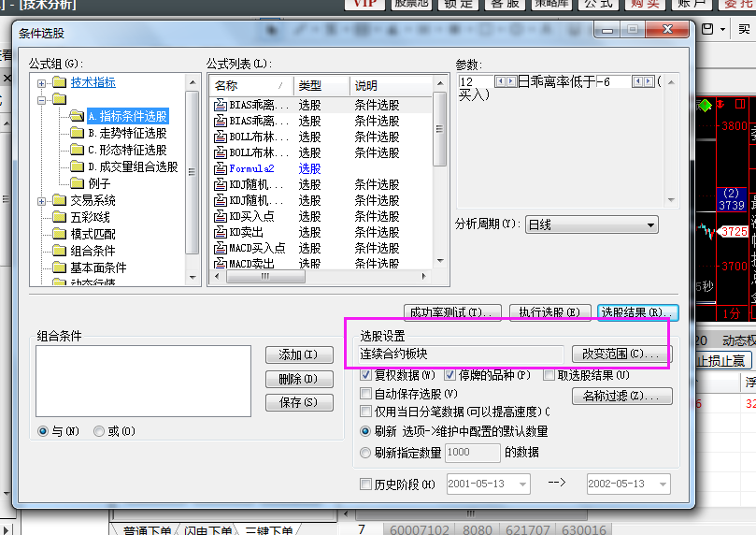The image size is (756, 535).
Task: Switch to 闪电下单 tab in main window
Action: 208,530
